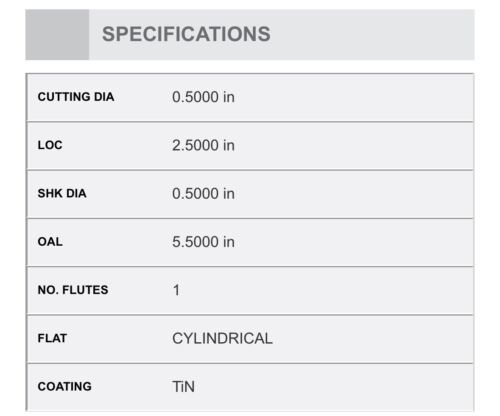Select the LOC label
This screenshot has width=500, height=416.
click(x=50, y=145)
